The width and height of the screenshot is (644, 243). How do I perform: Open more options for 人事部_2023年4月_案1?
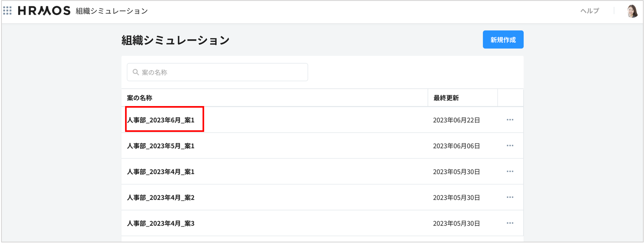click(x=510, y=171)
